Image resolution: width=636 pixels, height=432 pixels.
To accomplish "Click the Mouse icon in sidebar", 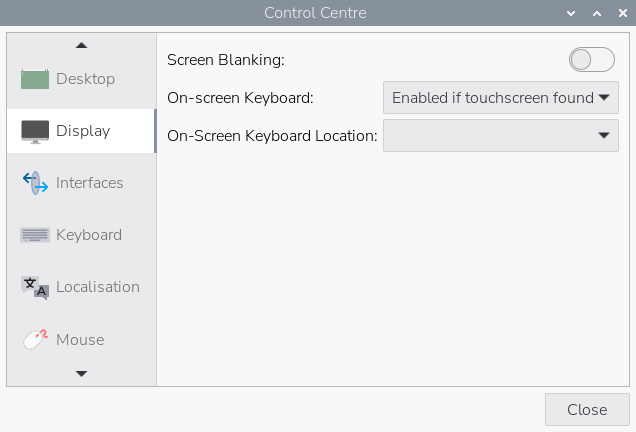I will pos(35,340).
